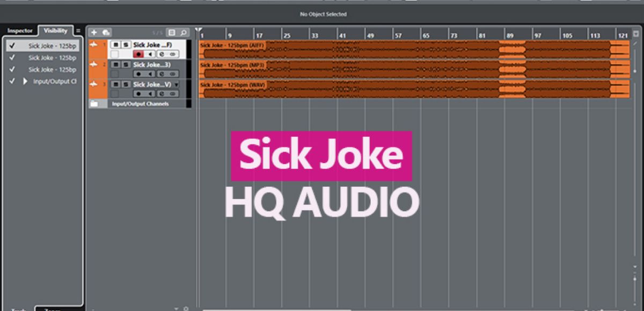644x311 pixels.
Task: Mute the Sick Joke AIFF track
Action: click(115, 45)
